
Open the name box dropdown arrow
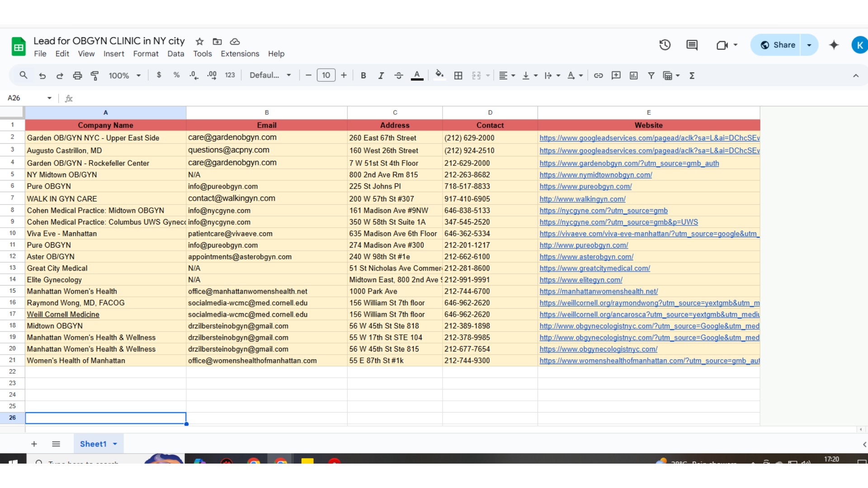(x=49, y=98)
